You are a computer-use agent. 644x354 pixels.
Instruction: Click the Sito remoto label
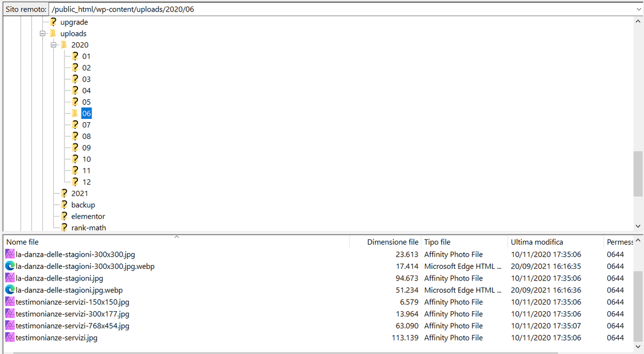click(26, 9)
